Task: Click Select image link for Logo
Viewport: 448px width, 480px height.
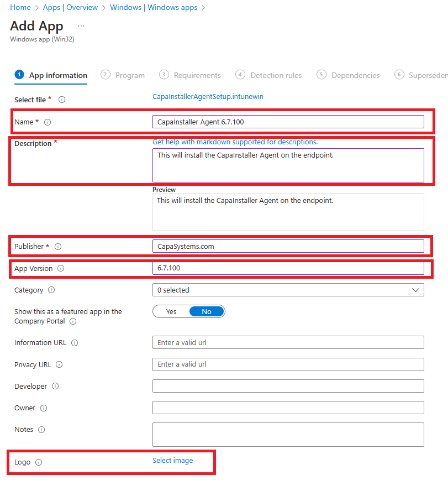Action: [173, 461]
